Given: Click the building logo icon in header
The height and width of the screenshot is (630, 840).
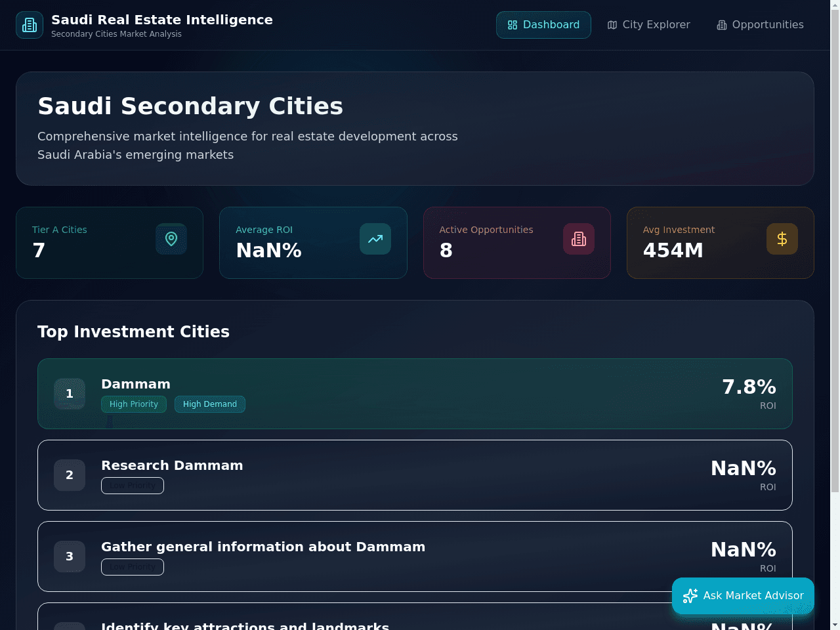Looking at the screenshot, I should tap(30, 25).
